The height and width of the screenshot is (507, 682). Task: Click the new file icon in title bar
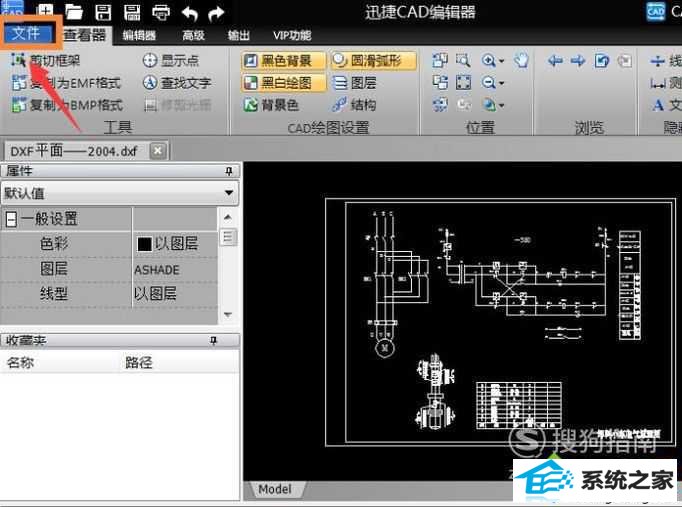point(45,11)
